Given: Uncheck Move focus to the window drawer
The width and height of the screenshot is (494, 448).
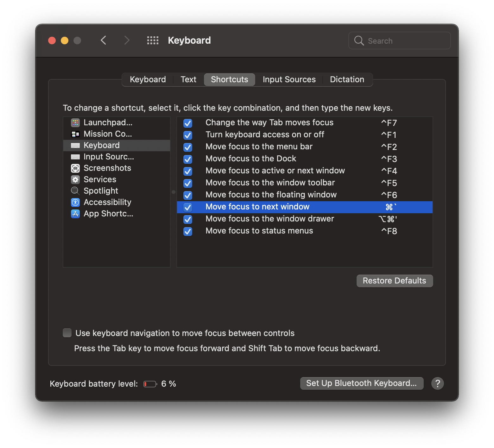Looking at the screenshot, I should [x=188, y=219].
